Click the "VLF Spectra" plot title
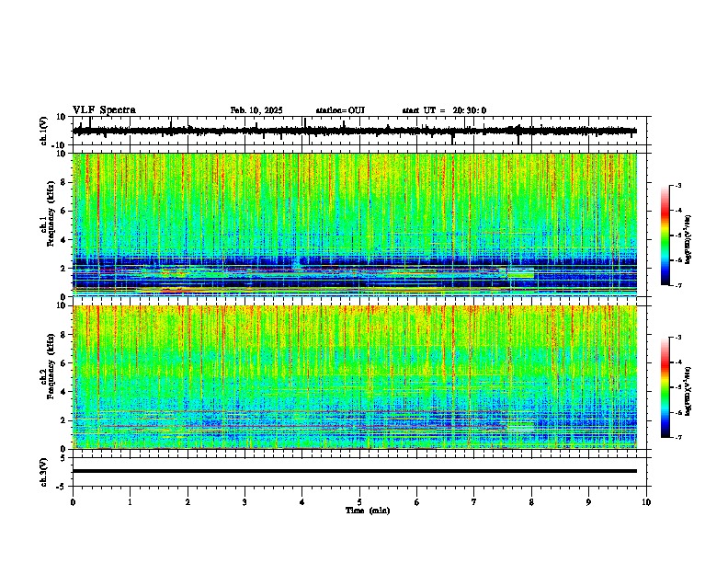 tap(104, 110)
